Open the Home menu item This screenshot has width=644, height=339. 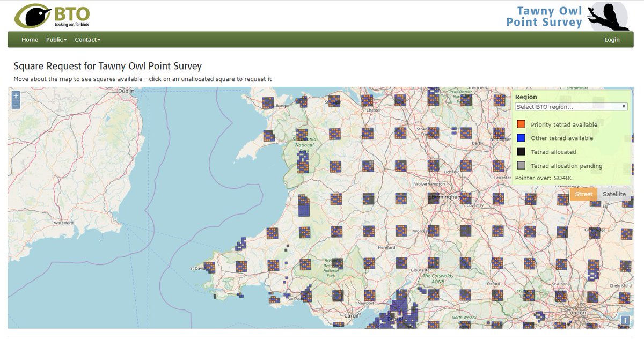pos(30,40)
